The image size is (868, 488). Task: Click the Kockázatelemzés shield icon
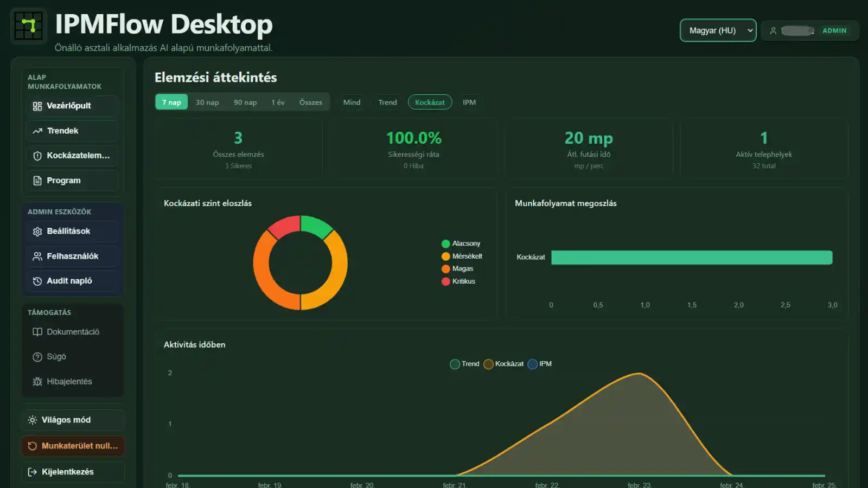click(36, 156)
